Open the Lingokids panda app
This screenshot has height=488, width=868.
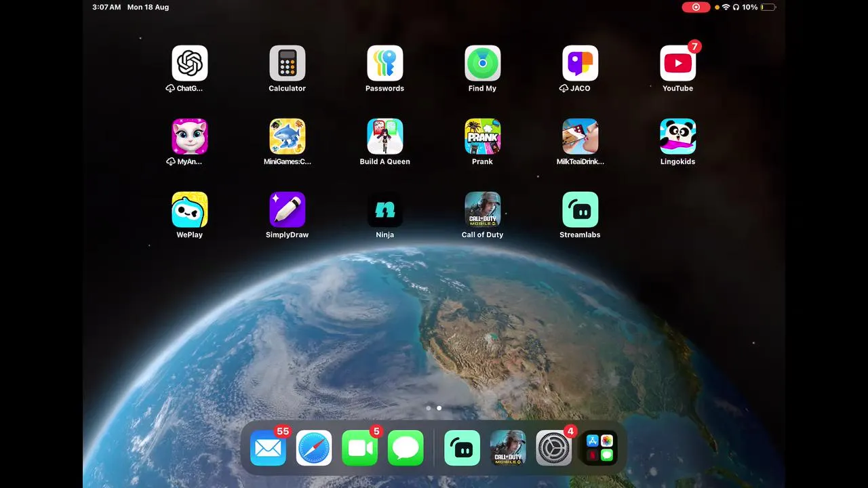pyautogui.click(x=678, y=136)
